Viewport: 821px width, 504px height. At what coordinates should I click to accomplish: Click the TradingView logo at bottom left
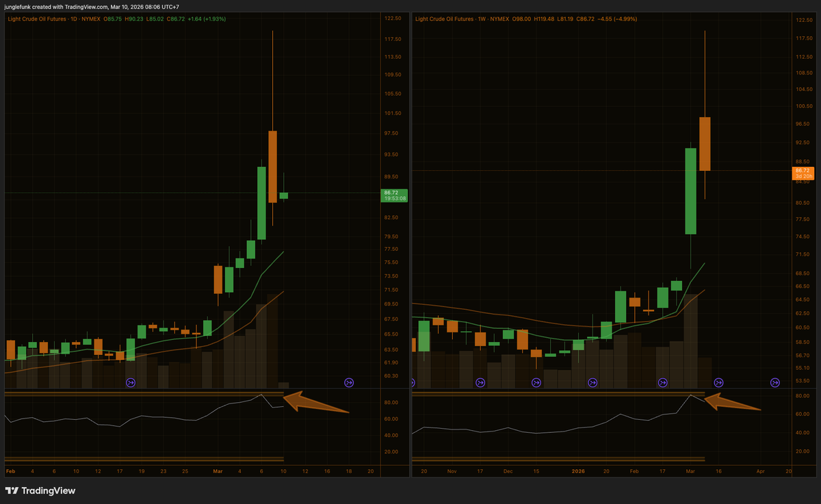pyautogui.click(x=40, y=490)
